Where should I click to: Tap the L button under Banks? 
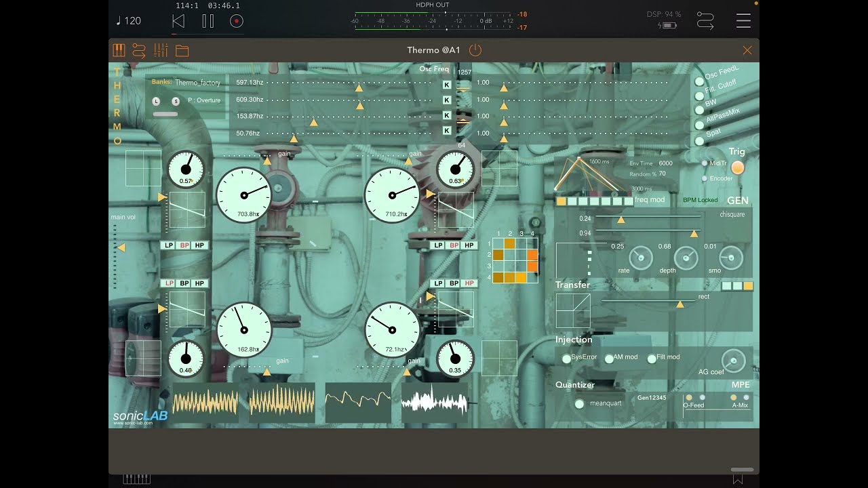click(x=156, y=101)
